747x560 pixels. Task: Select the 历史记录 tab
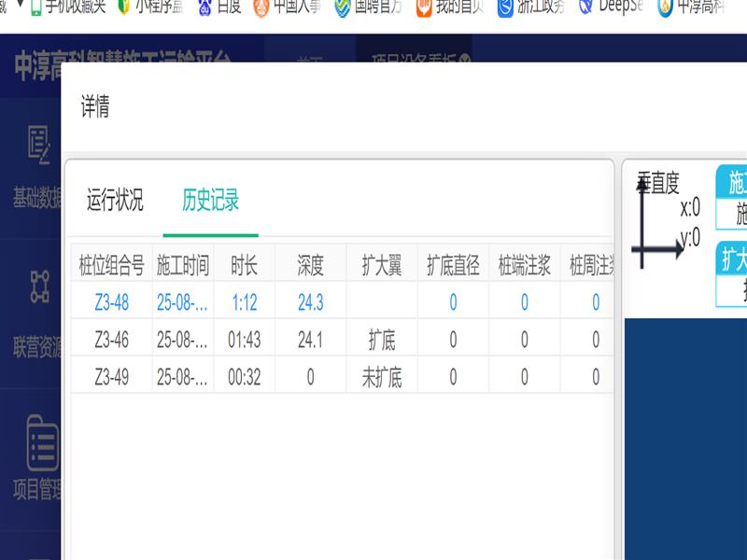(210, 200)
